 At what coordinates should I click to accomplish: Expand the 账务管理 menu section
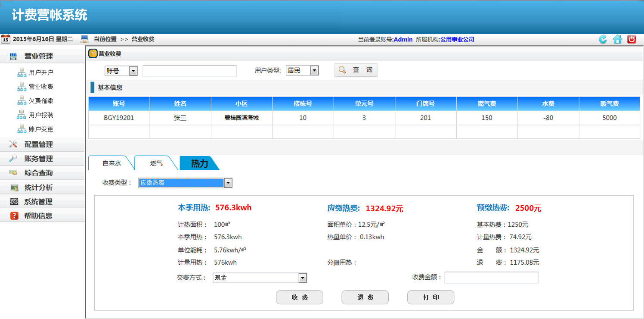[x=43, y=159]
